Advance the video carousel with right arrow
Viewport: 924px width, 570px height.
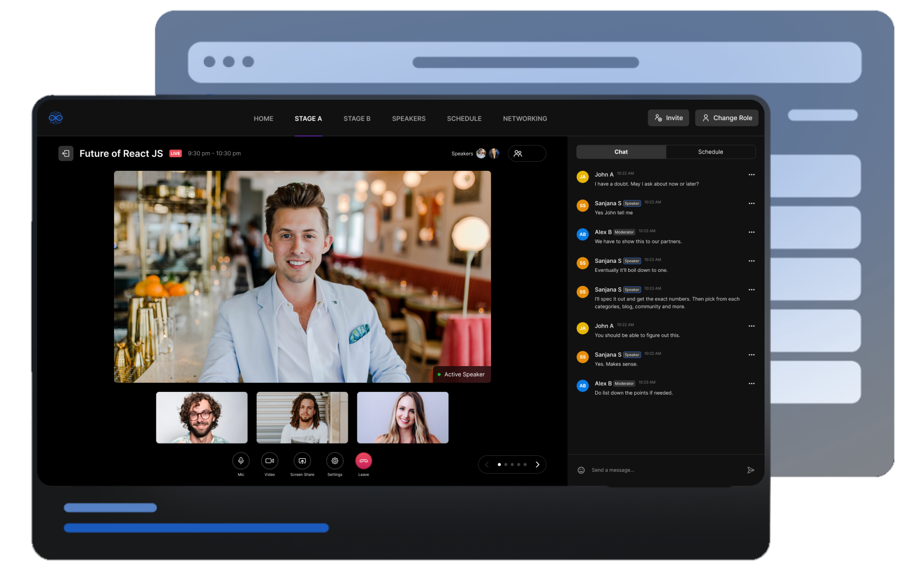[x=538, y=464]
